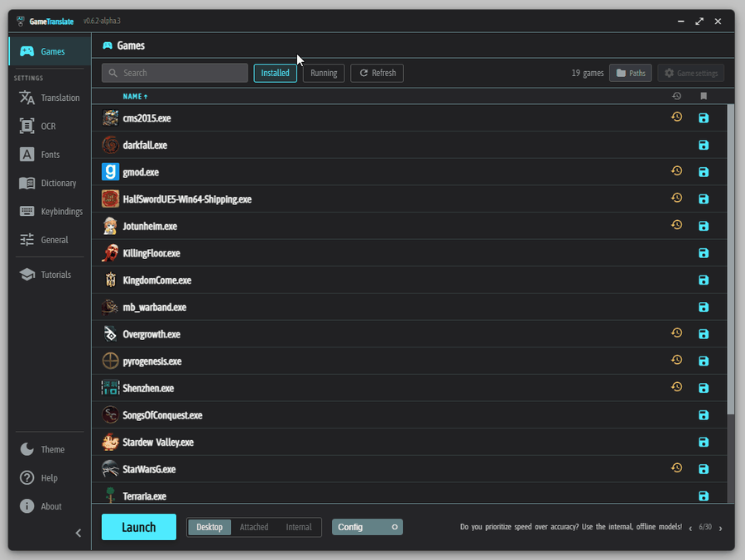Open the Translation settings label
745x560 pixels.
coord(60,98)
